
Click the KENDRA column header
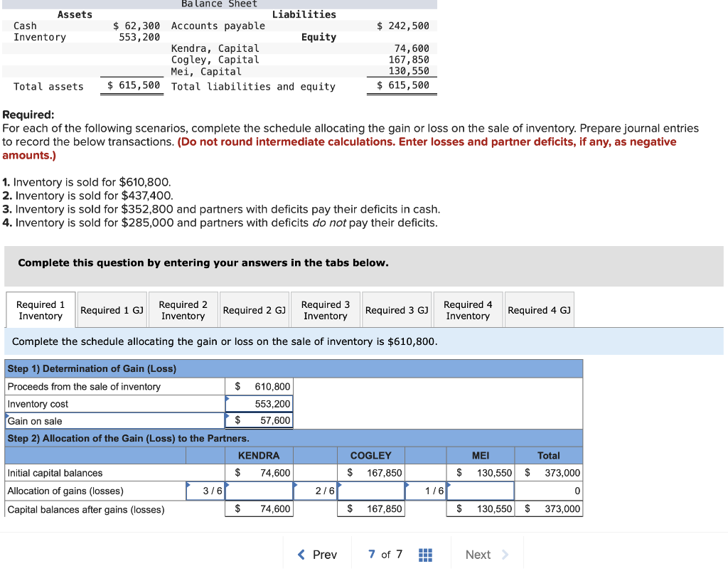click(x=259, y=456)
